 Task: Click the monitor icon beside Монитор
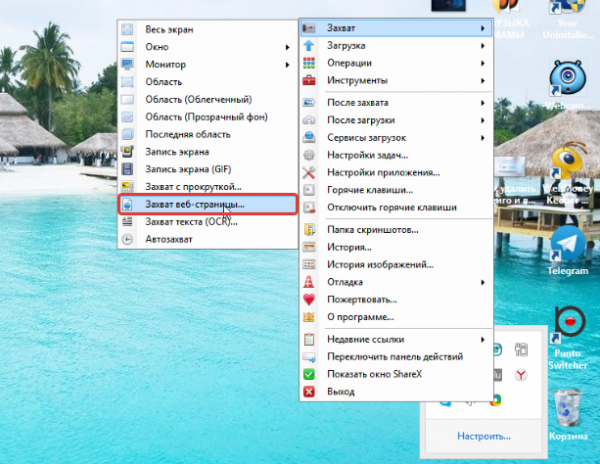pyautogui.click(x=127, y=64)
